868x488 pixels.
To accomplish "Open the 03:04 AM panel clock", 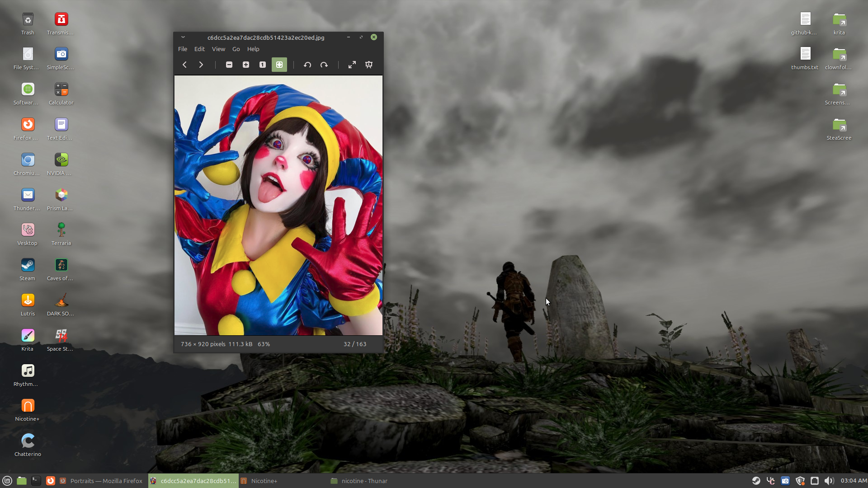I will (x=854, y=481).
